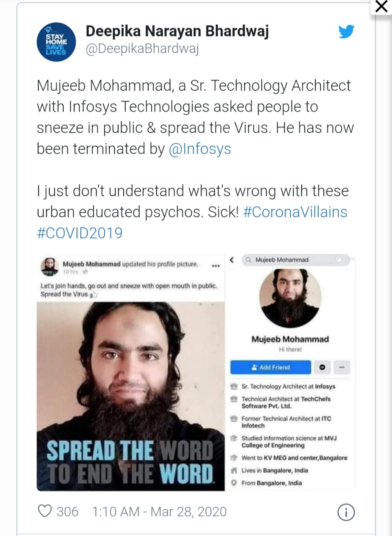The image size is (392, 536).
Task: Click the Twitter bird logo icon
Action: (x=346, y=32)
